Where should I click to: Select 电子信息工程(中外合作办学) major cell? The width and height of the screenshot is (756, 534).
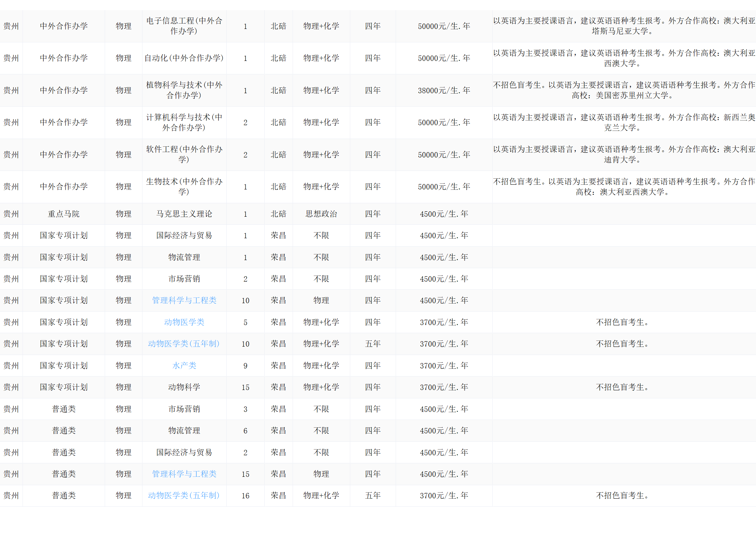pyautogui.click(x=184, y=26)
